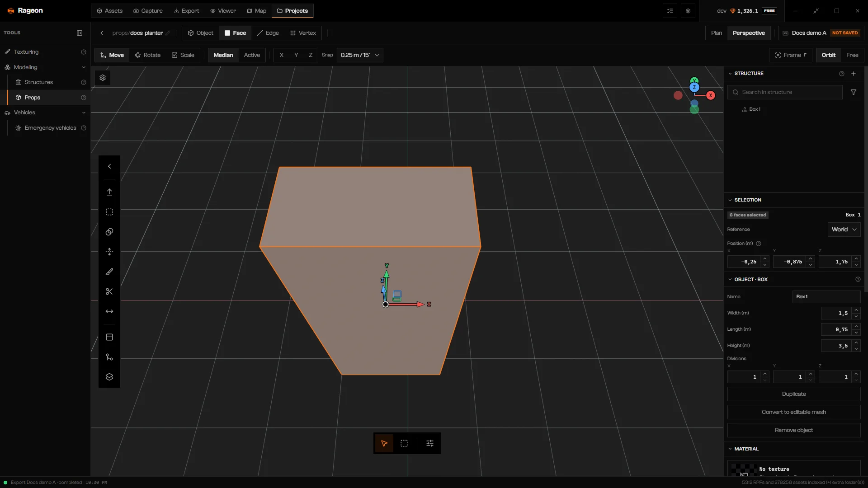Click the Duplicate button

794,394
